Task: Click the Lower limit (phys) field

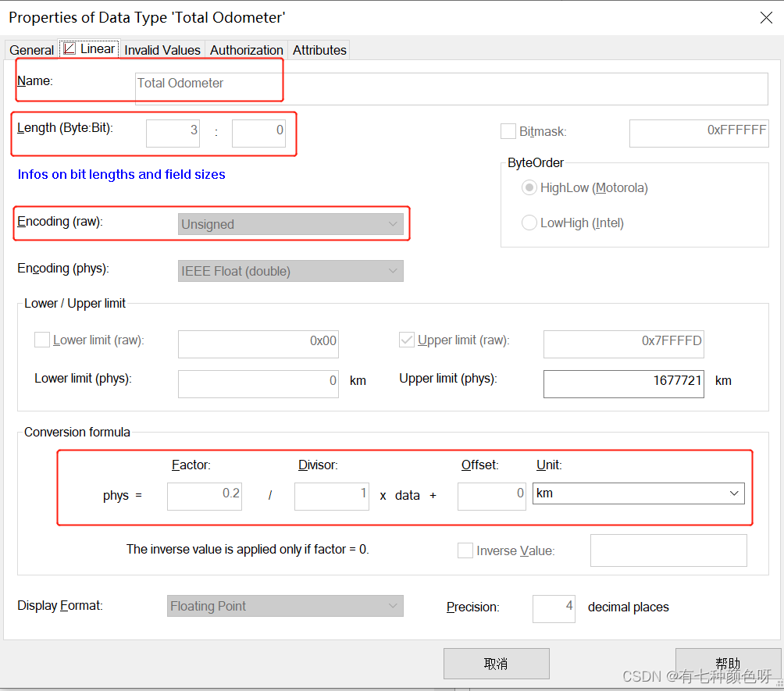Action: (258, 384)
